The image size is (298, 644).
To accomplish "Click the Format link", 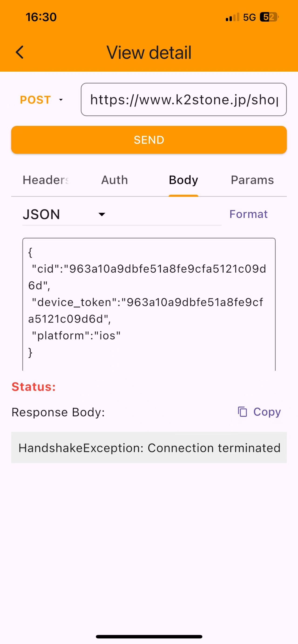I will (x=248, y=214).
